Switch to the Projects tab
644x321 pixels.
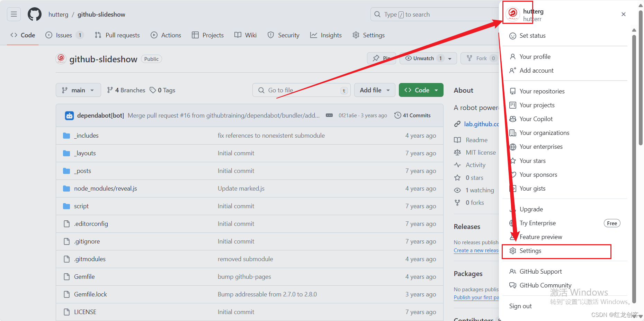[208, 35]
